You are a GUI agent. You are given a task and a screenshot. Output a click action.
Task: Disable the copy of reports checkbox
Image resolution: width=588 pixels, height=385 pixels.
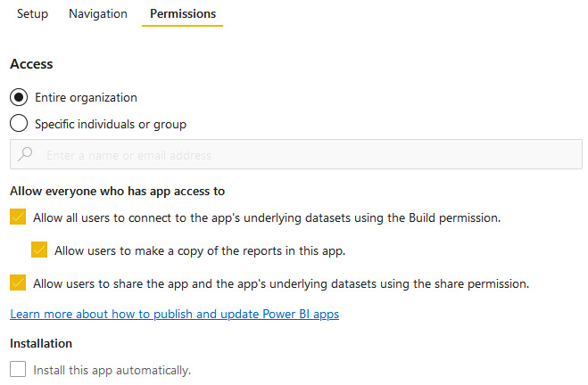[39, 250]
